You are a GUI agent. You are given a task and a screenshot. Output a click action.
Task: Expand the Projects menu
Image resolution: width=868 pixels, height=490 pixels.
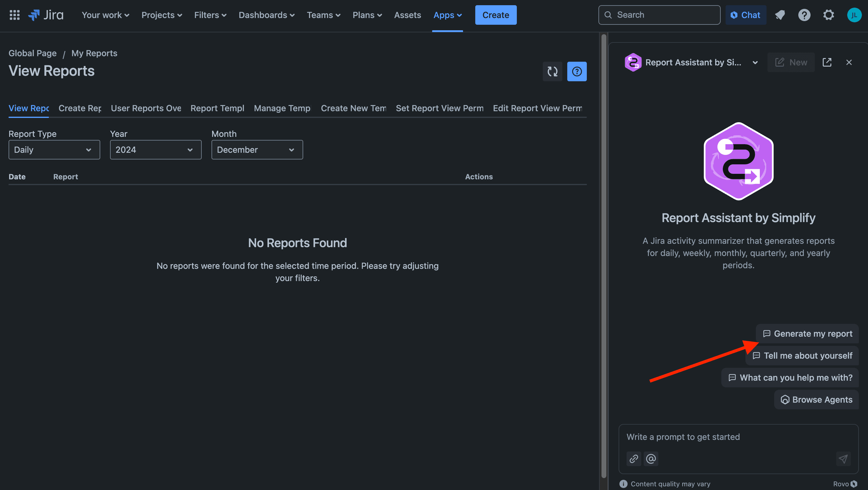click(162, 15)
